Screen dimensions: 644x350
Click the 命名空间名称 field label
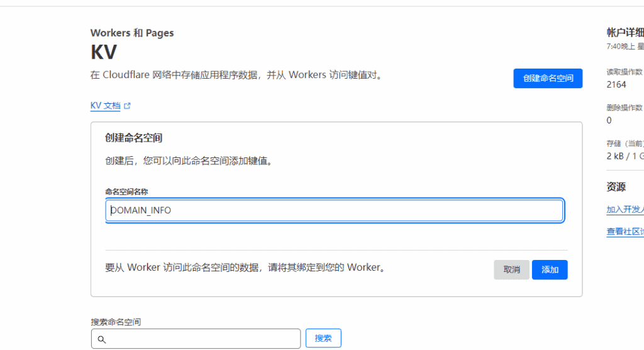click(126, 191)
